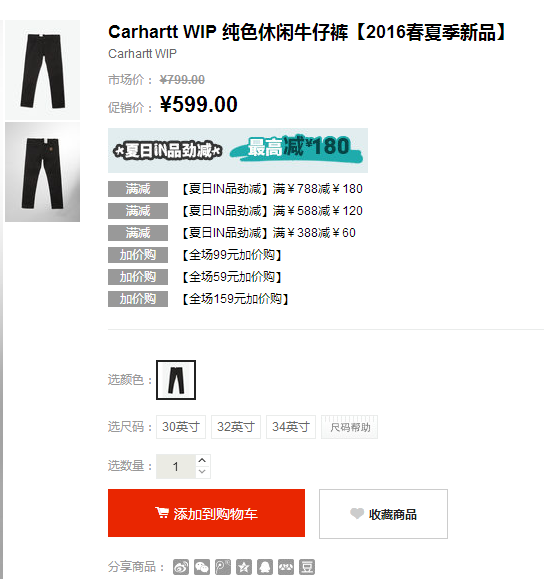
Task: Increase quantity with up arrow
Action: tap(202, 460)
